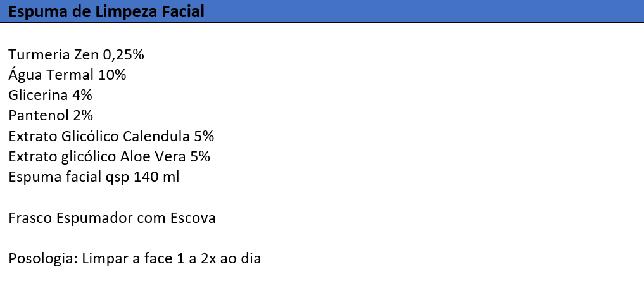Select the '4%' Glicerina percentage
644x288 pixels.
82,95
